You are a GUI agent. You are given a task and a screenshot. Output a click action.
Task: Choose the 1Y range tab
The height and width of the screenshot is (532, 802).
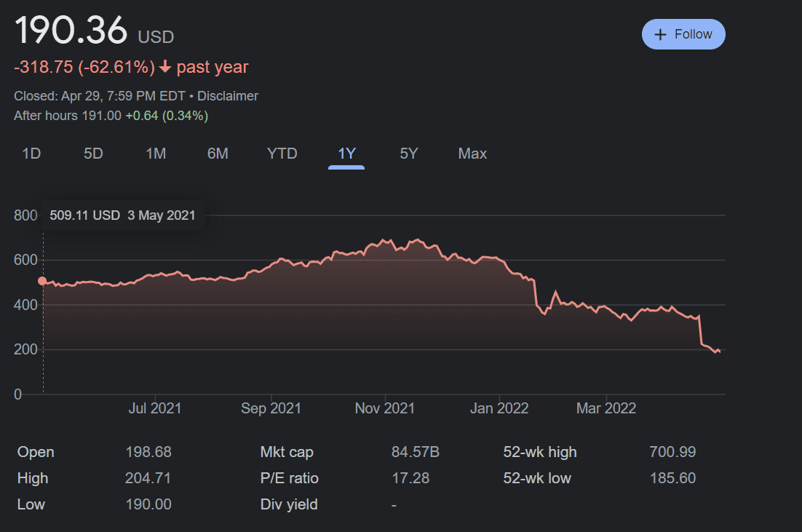click(346, 154)
